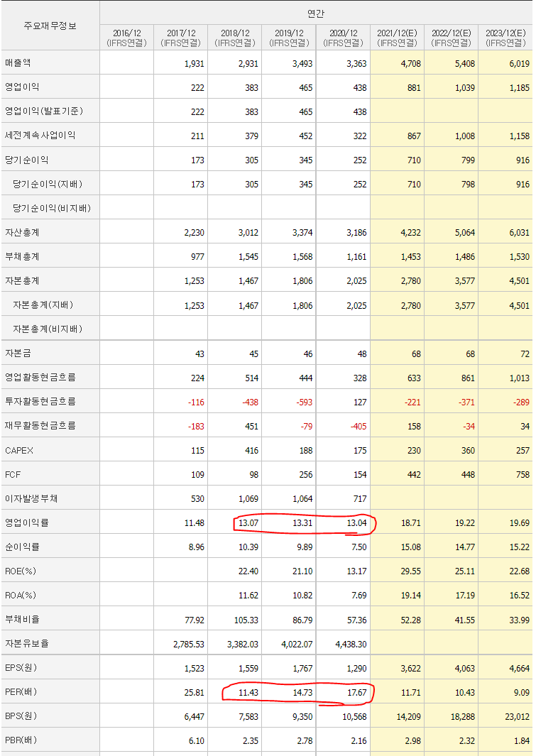
Task: Click the ROE(%) row label
Action: (x=21, y=571)
